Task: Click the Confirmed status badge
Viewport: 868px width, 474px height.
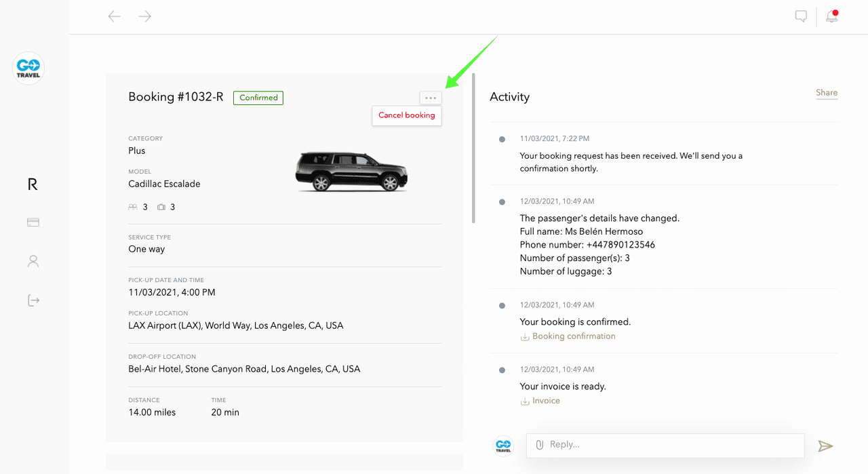Action: click(x=258, y=98)
